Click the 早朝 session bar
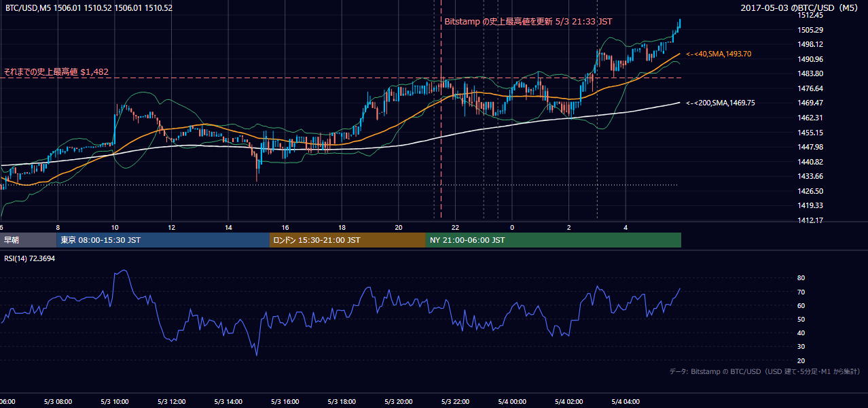Viewport: 868px width, 408px height. click(x=28, y=240)
